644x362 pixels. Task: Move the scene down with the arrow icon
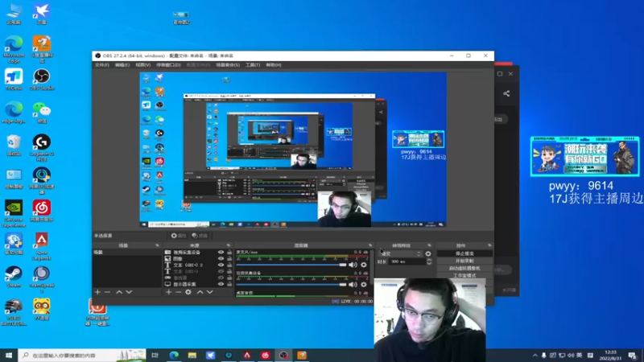coord(129,292)
